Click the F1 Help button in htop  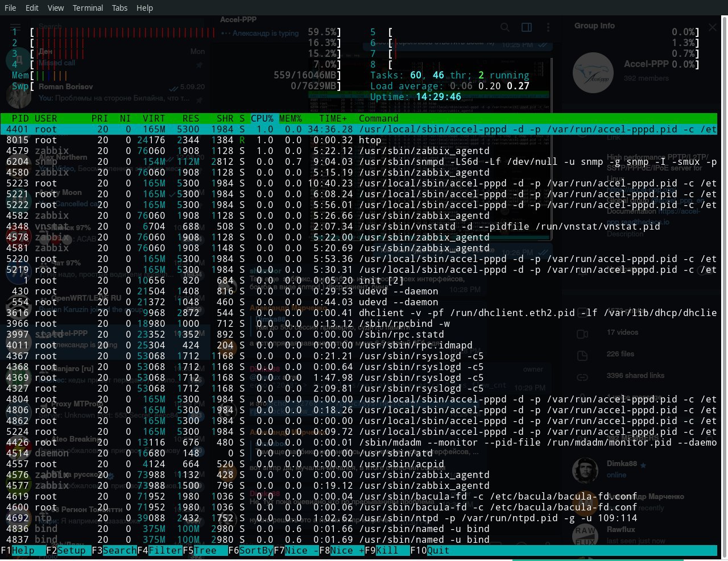[x=23, y=550]
